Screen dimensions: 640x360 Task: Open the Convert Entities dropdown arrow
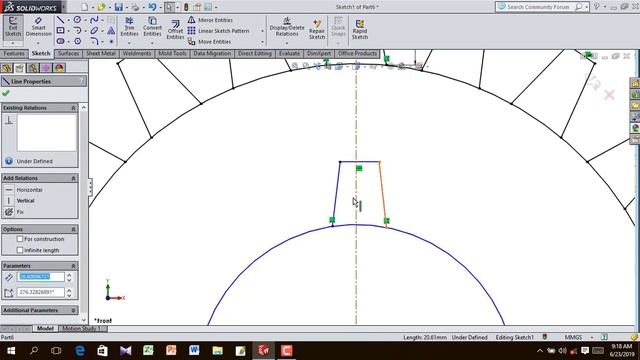tap(152, 42)
